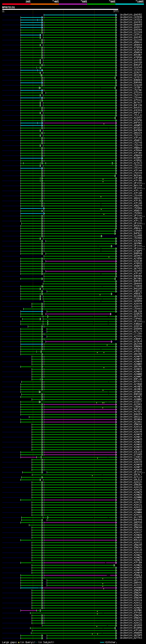Select the label UniRef100_B6SUA1

pyautogui.click(x=131, y=176)
